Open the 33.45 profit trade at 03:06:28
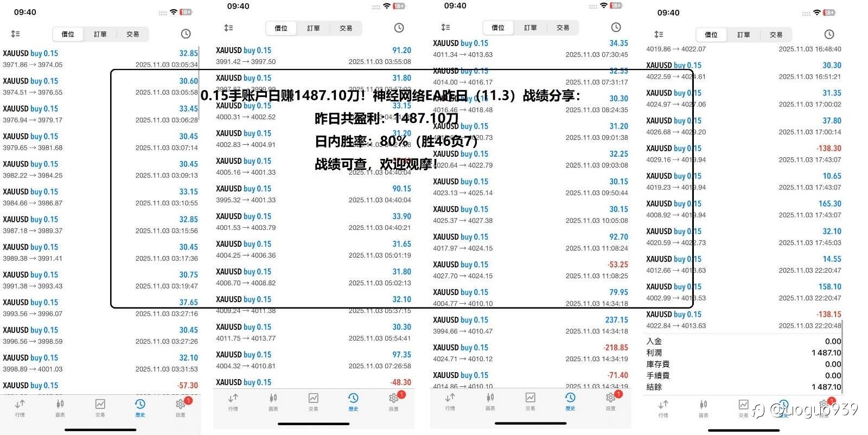868x435 pixels. (100, 114)
